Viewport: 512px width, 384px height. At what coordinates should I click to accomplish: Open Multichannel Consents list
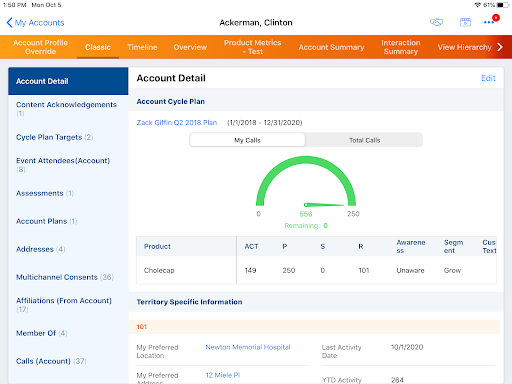pyautogui.click(x=68, y=277)
